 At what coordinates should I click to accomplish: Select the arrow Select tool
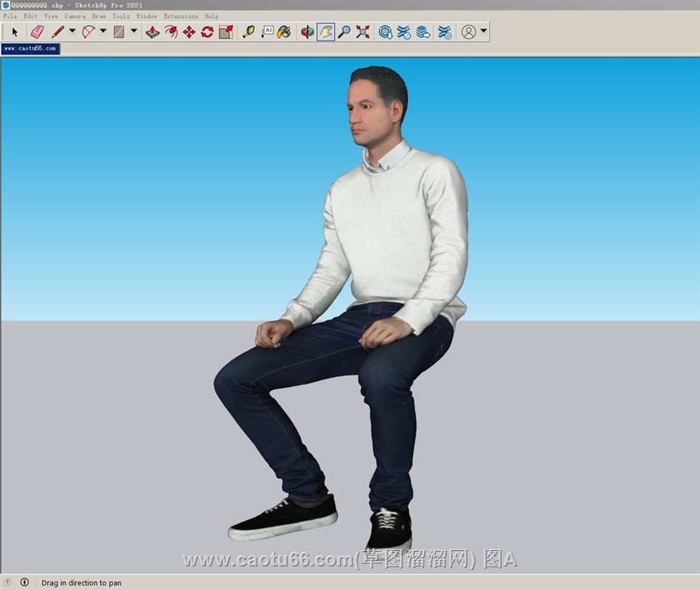(x=15, y=32)
